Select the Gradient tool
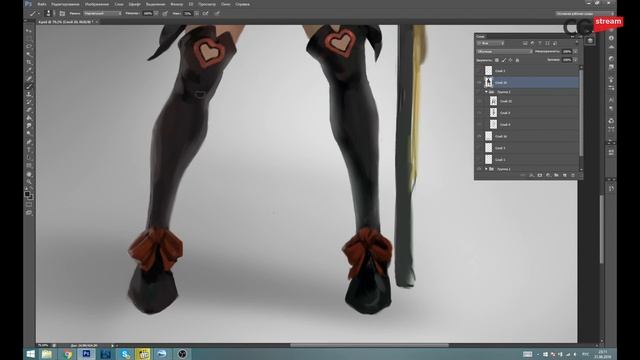Image resolution: width=640 pixels, height=360 pixels. click(x=29, y=118)
